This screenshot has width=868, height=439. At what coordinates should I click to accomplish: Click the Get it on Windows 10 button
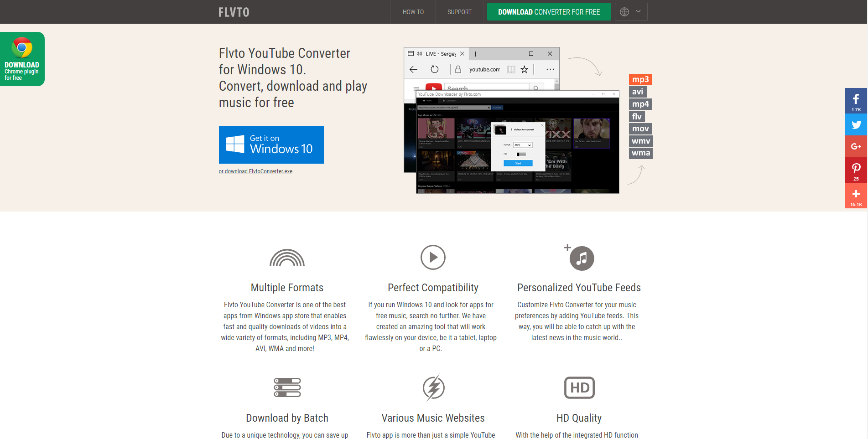click(271, 145)
